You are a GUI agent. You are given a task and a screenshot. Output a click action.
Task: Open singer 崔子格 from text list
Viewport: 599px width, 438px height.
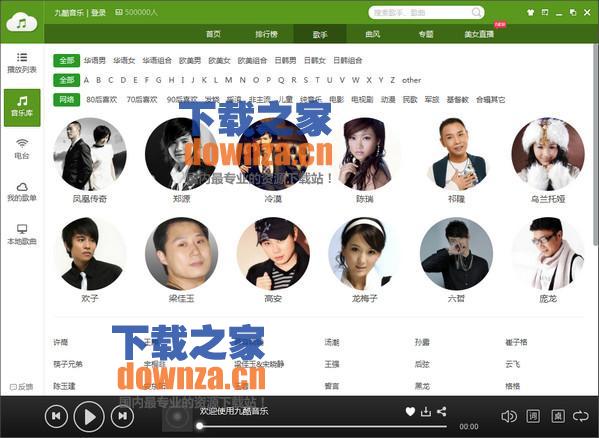click(516, 342)
